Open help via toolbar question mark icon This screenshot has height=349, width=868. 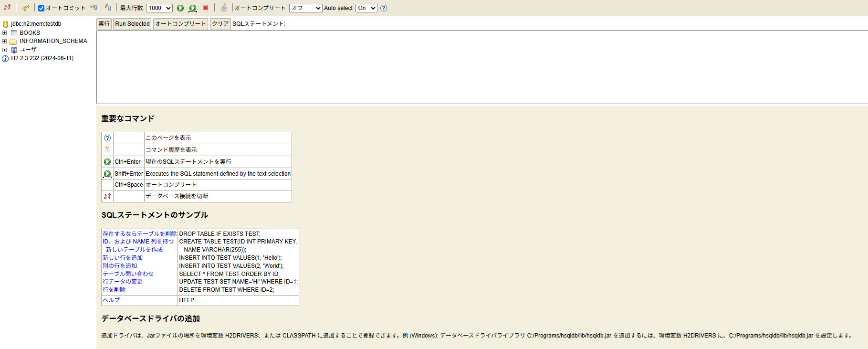coord(384,8)
